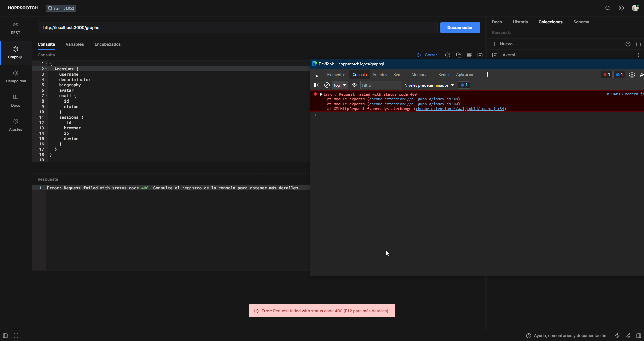Copy the query with the copy icon

[459, 55]
